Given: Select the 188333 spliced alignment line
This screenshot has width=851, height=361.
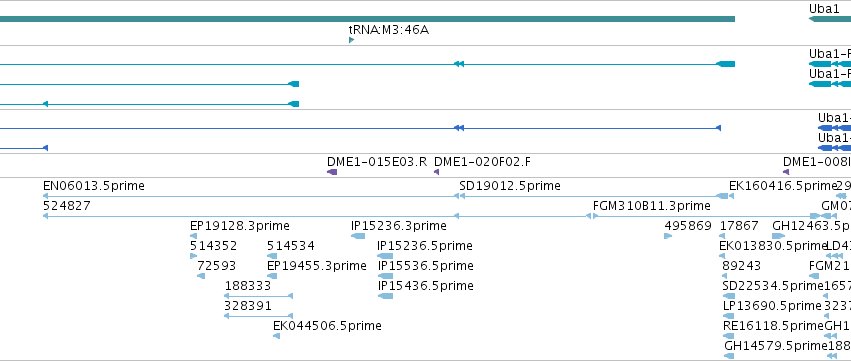Looking at the screenshot, I should point(258,296).
